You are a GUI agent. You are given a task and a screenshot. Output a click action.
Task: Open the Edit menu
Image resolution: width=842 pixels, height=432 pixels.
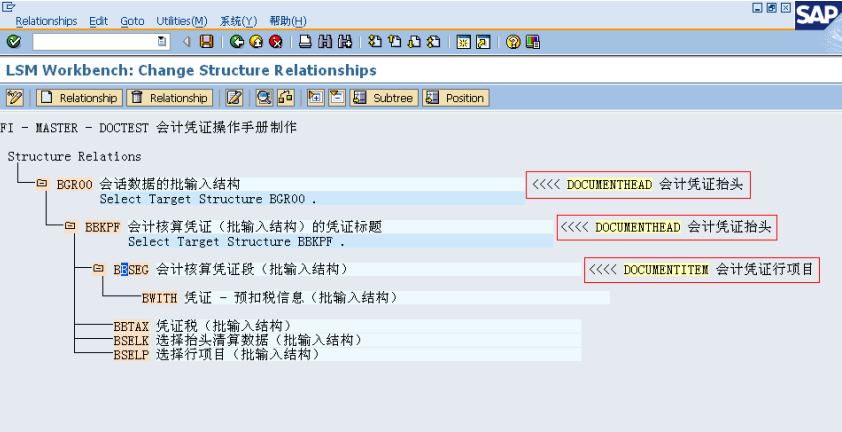click(x=98, y=21)
